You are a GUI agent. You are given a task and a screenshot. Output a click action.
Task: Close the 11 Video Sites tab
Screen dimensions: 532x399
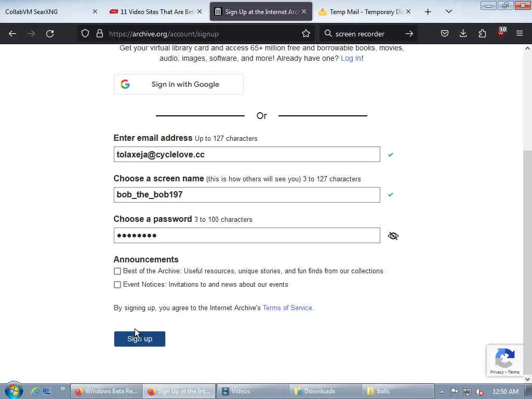click(199, 11)
